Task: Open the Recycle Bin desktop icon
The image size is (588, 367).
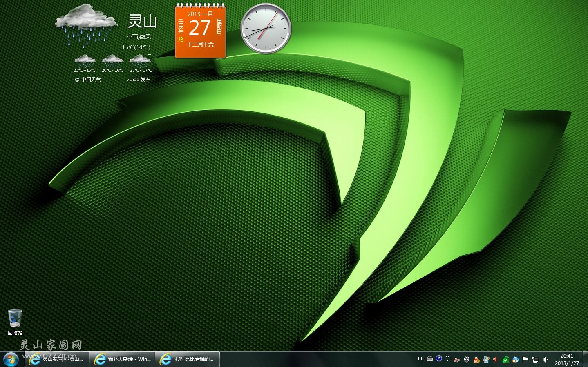Action: [x=15, y=323]
